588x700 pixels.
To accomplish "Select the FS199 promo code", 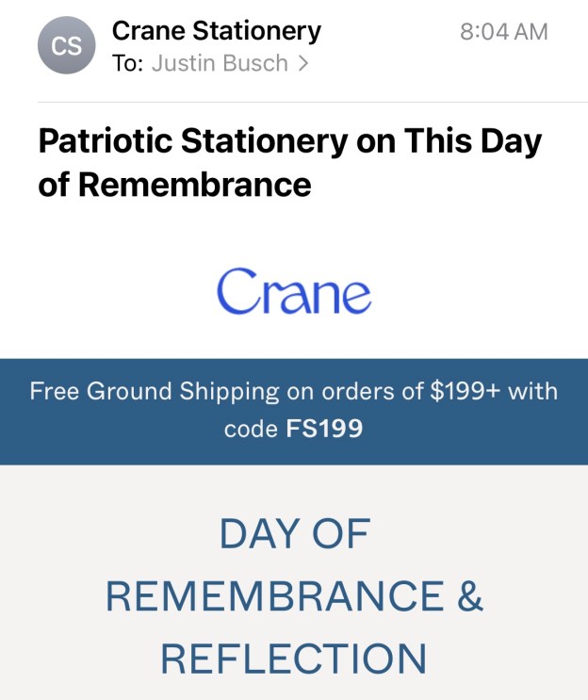I will coord(324,430).
